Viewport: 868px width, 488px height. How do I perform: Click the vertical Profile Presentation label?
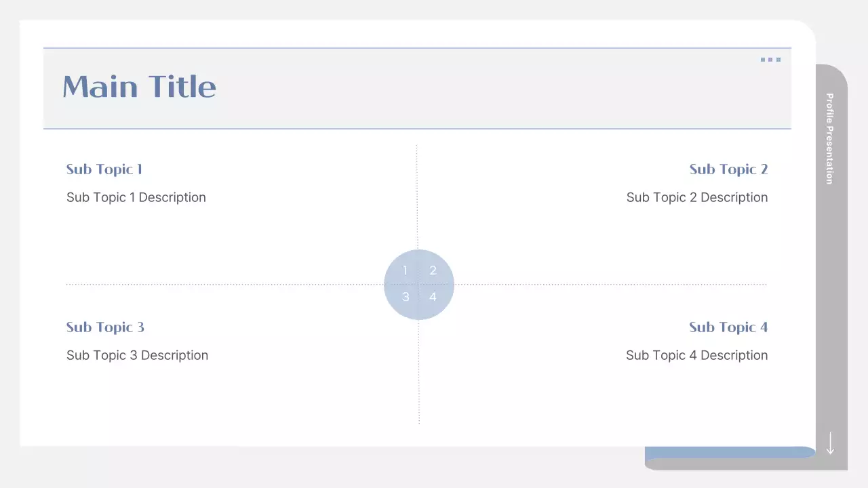(830, 138)
